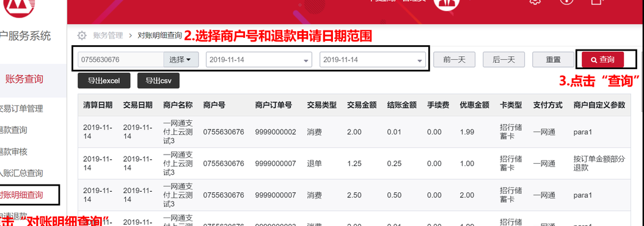Open 退款查询 in the sidebar
This screenshot has height=226, width=644.
coord(13,130)
